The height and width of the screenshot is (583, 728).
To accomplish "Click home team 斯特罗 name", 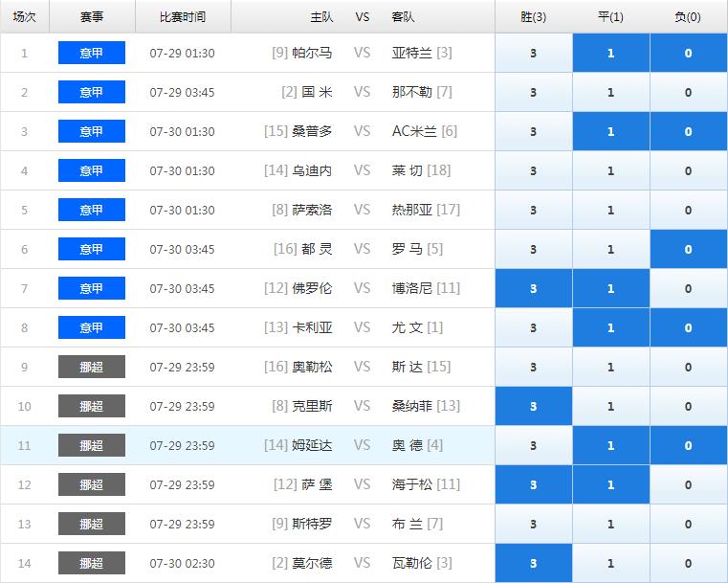I will click(x=312, y=524).
